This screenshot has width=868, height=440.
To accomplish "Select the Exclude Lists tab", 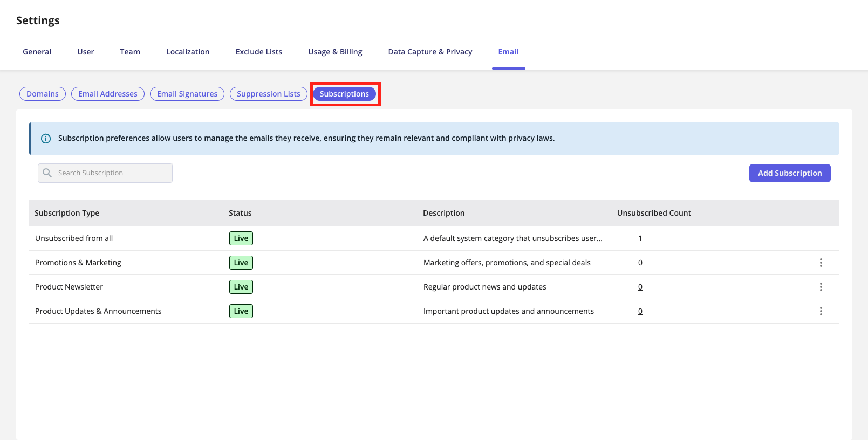I will [259, 52].
